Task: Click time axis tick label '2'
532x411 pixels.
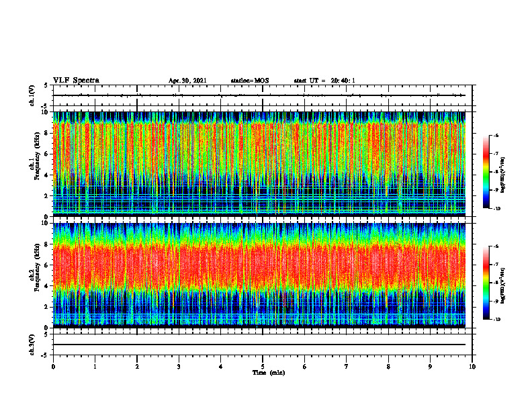Action: click(x=137, y=367)
